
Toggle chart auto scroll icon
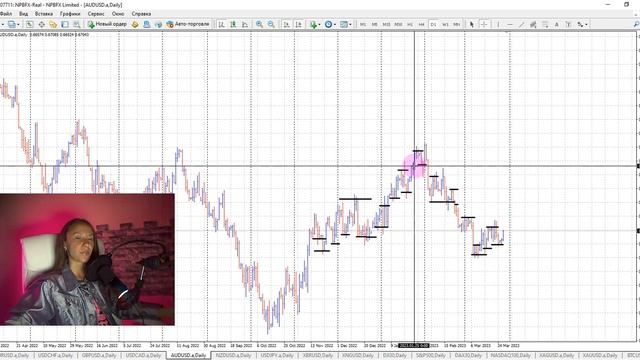[x=287, y=24]
